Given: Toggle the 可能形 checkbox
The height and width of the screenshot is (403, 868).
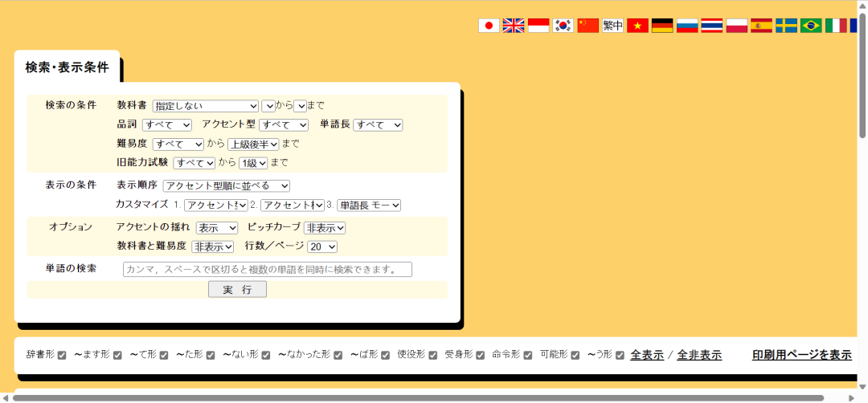Looking at the screenshot, I should tap(575, 356).
